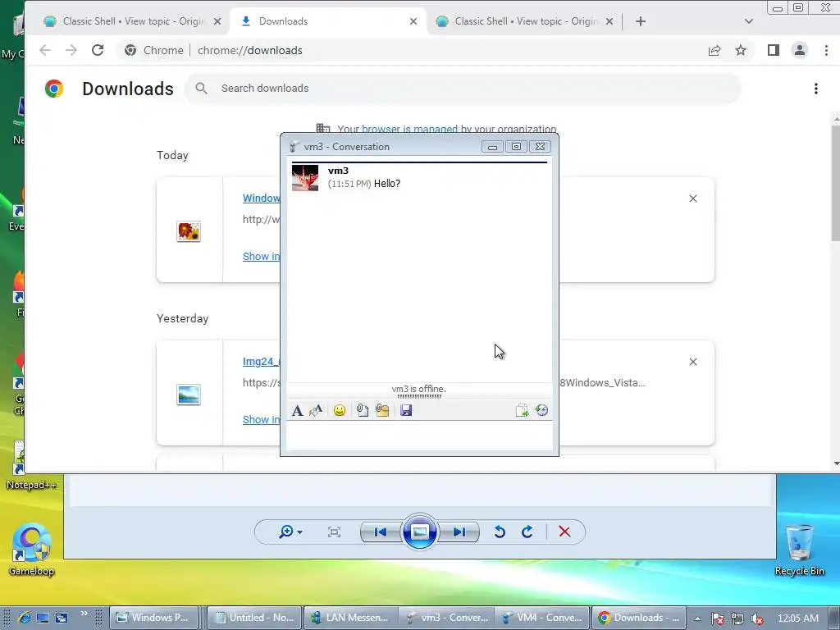Click the landscape thumbnail of the Img24 download
Screen dimensions: 840x630
coord(189,395)
